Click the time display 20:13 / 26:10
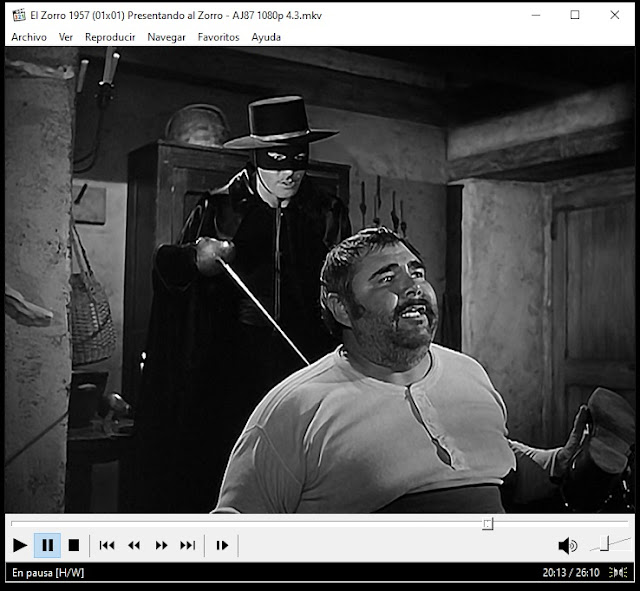The height and width of the screenshot is (591, 640). (571, 573)
